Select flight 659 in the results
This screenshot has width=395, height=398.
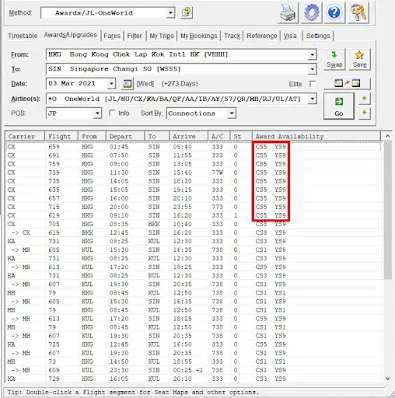[193, 147]
